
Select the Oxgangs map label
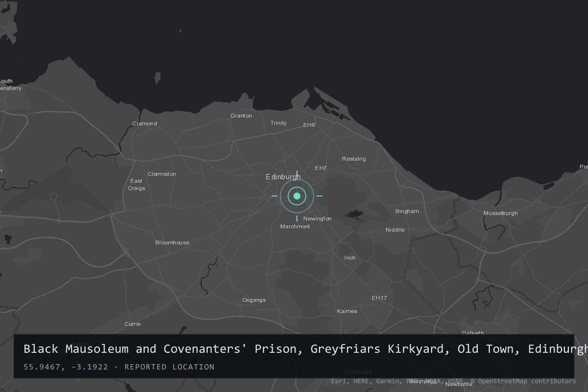coord(254,300)
